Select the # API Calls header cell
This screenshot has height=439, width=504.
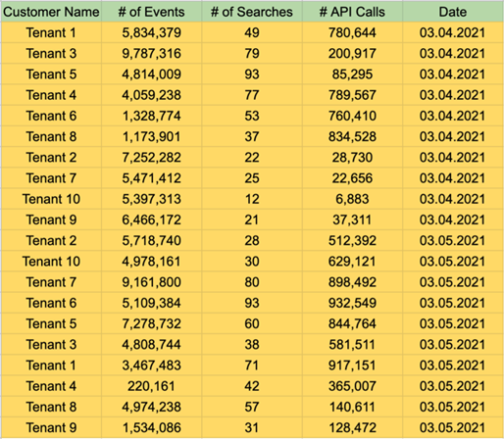tap(352, 12)
